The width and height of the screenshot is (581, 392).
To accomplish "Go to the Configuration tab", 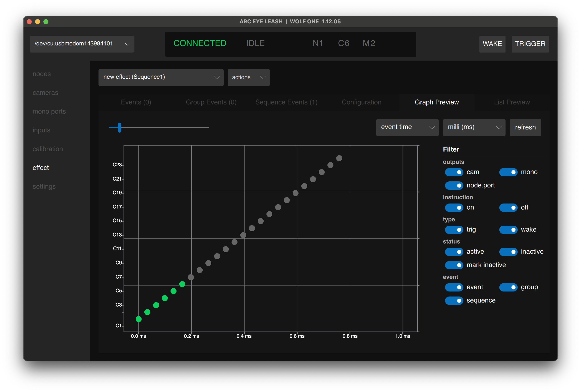I will [x=361, y=102].
